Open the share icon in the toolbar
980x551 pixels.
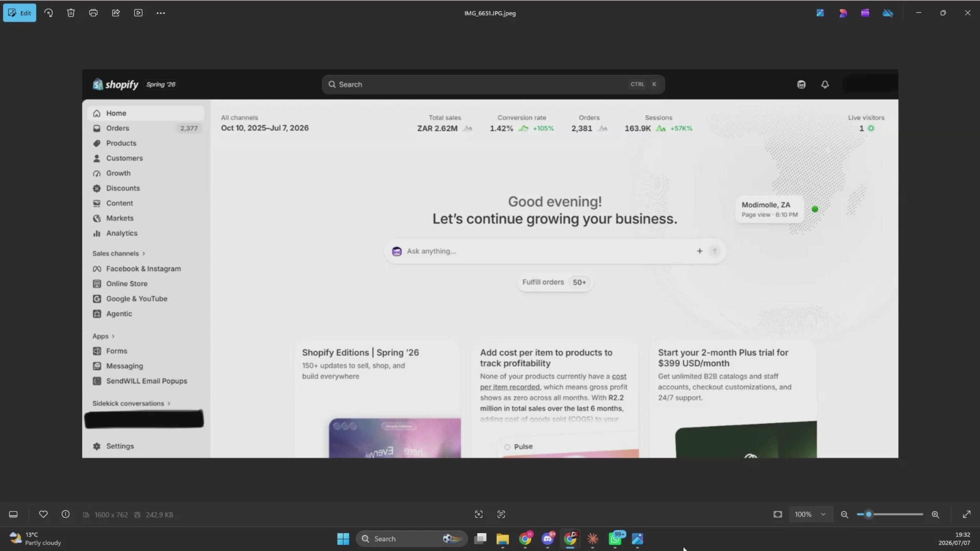click(116, 13)
